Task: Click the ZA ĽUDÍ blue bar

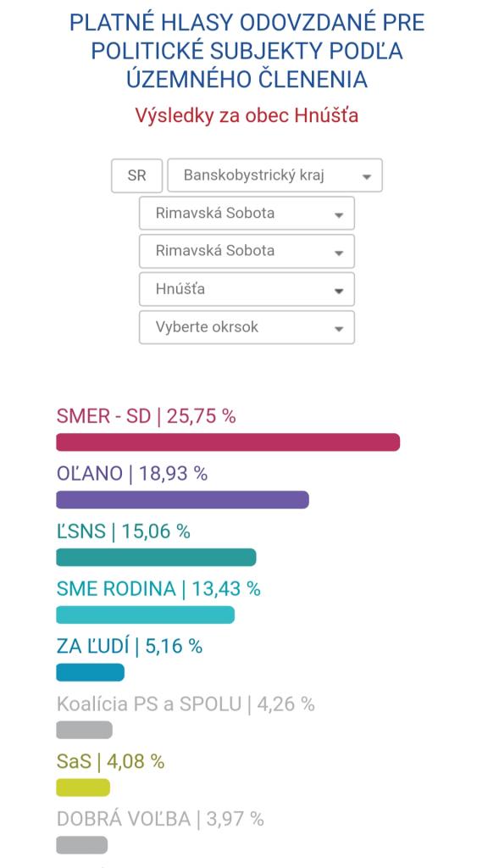Action: pyautogui.click(x=90, y=672)
